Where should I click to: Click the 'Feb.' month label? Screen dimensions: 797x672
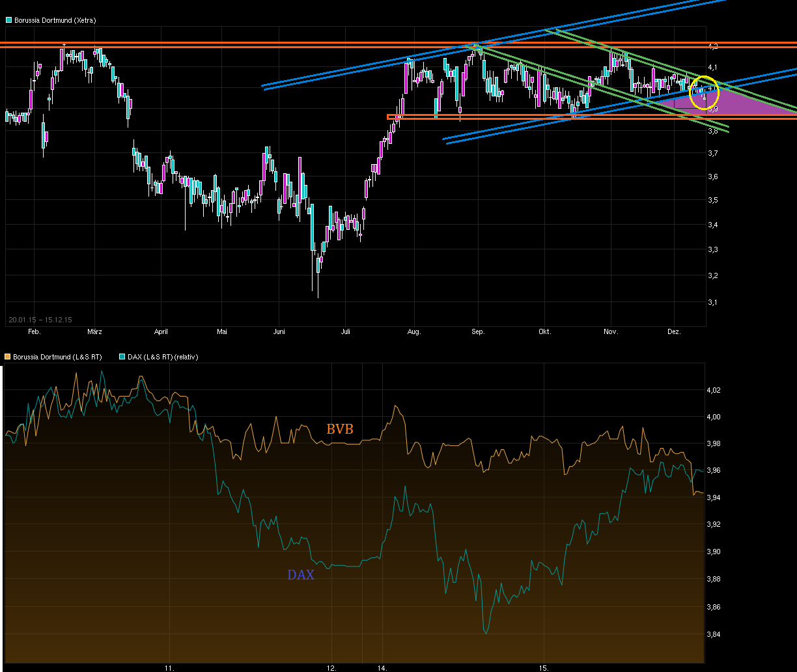35,332
